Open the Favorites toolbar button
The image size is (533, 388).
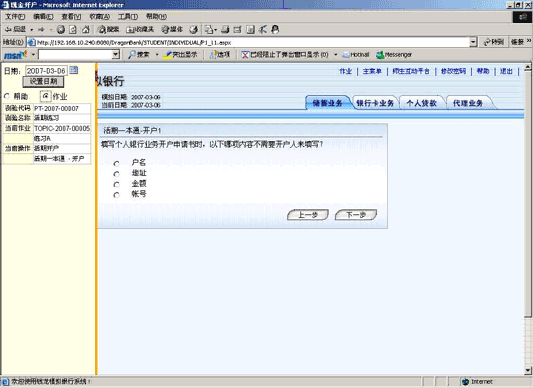(140, 30)
